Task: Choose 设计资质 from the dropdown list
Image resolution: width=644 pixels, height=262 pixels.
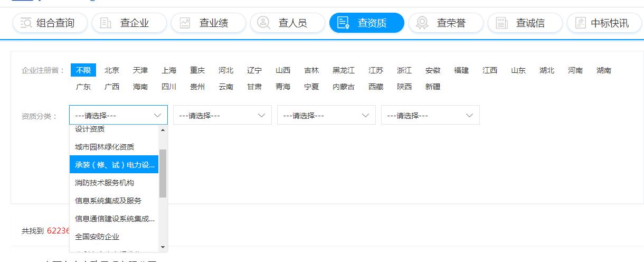Action: (114, 130)
